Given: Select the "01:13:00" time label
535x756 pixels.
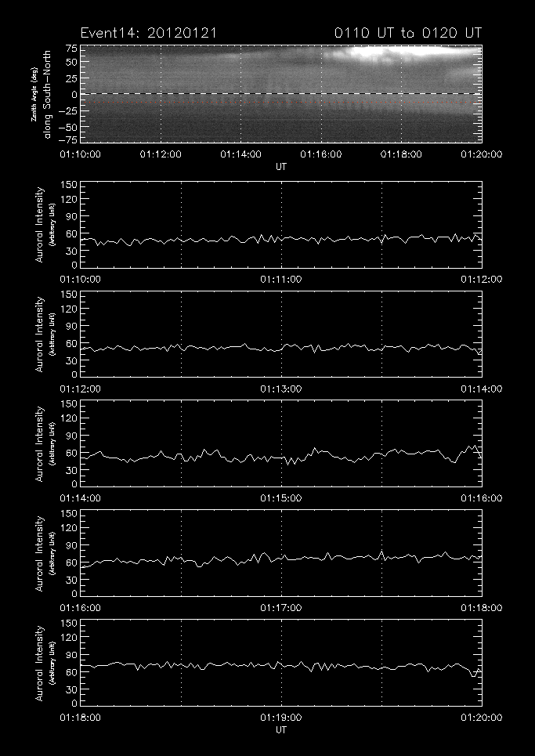Looking at the screenshot, I should pos(281,389).
